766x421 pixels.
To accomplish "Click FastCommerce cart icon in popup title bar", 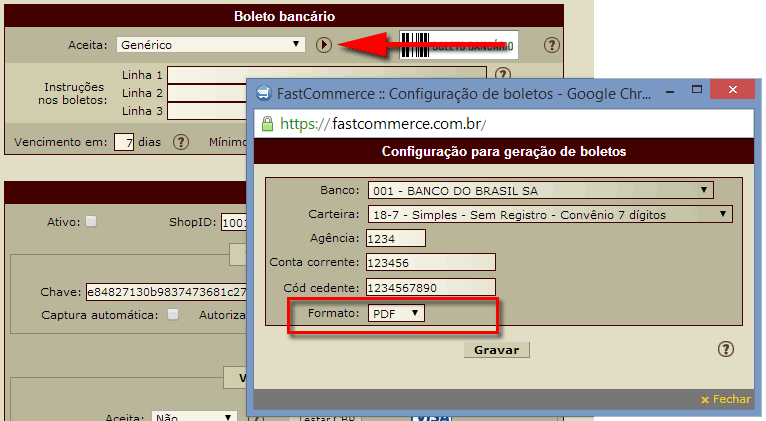I will (x=264, y=92).
